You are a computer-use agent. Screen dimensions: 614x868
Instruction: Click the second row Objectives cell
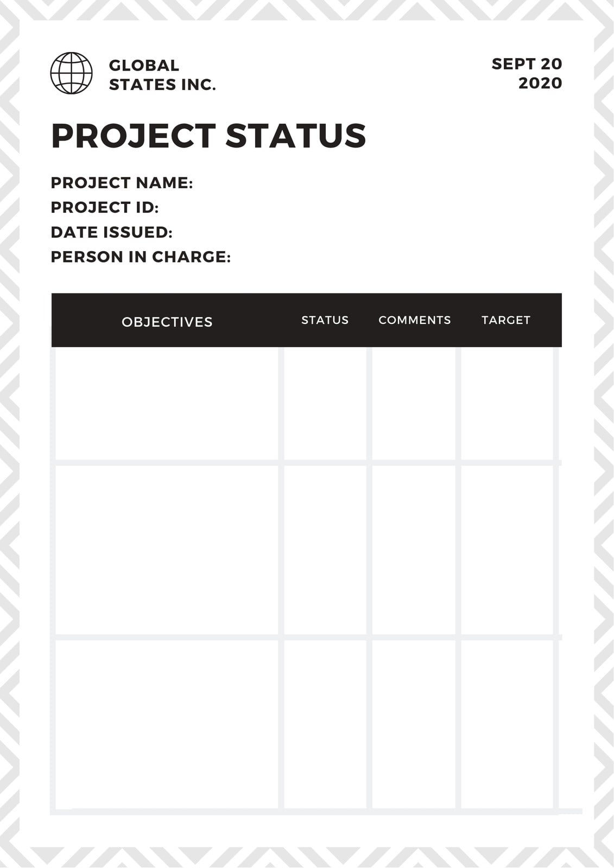point(167,550)
